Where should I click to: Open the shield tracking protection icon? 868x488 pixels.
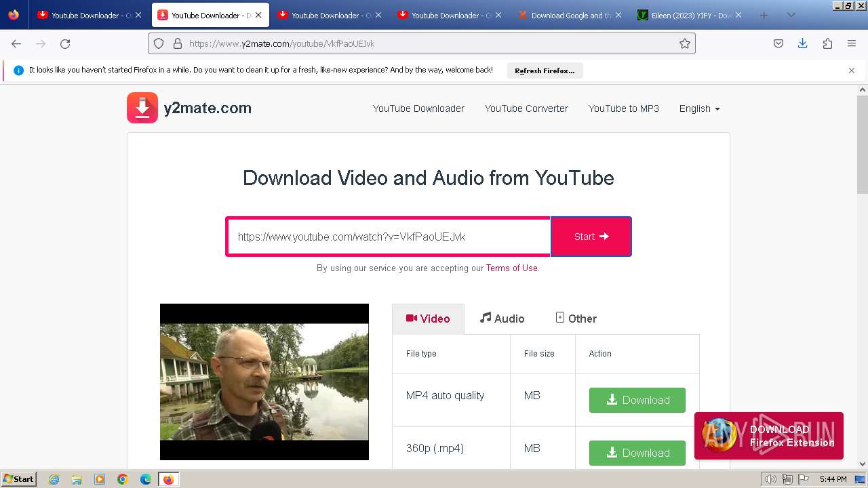[x=159, y=43]
